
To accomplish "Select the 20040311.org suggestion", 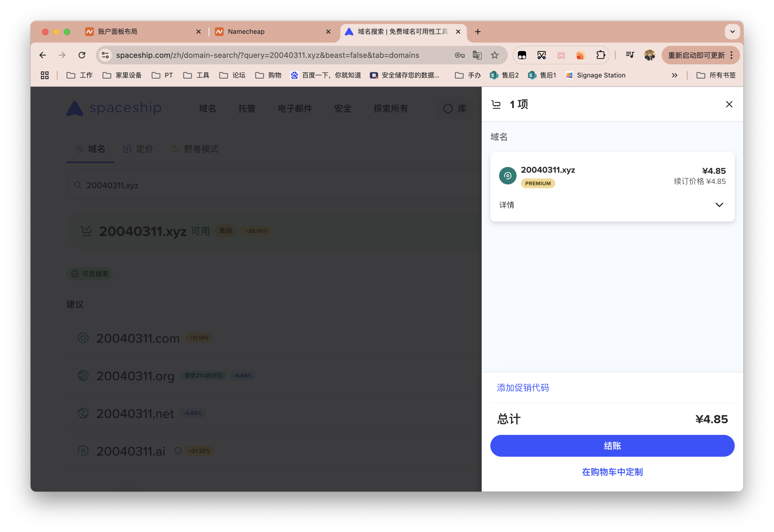I will pos(135,376).
